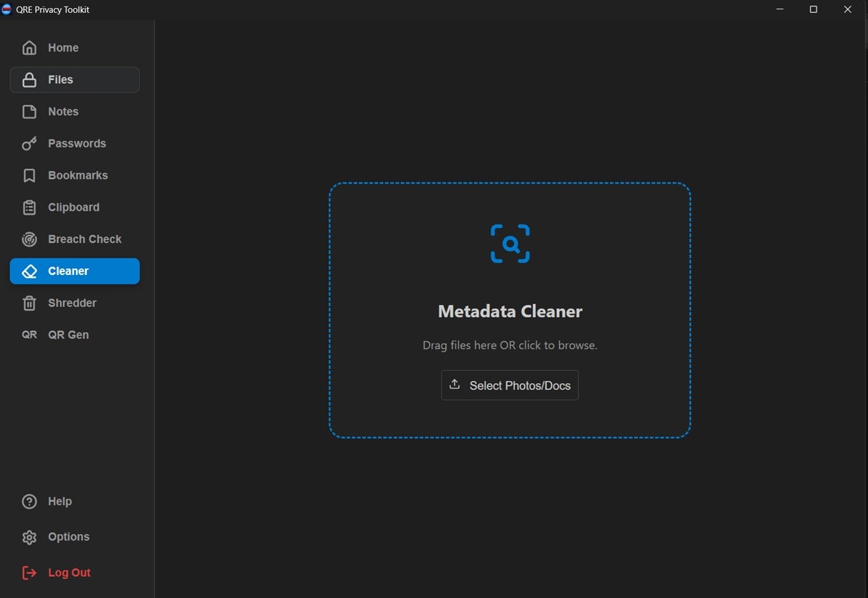
Task: Click the Help question mark icon
Action: [x=28, y=501]
